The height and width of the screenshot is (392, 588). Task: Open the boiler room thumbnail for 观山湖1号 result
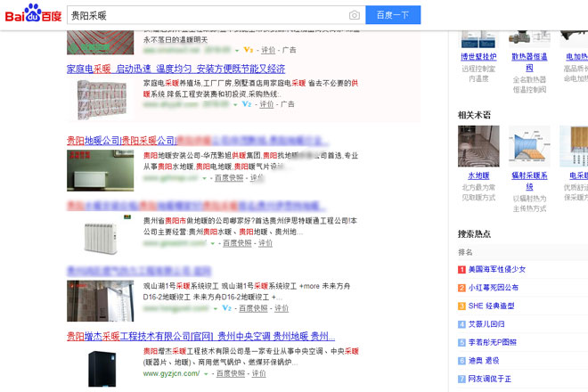click(100, 301)
